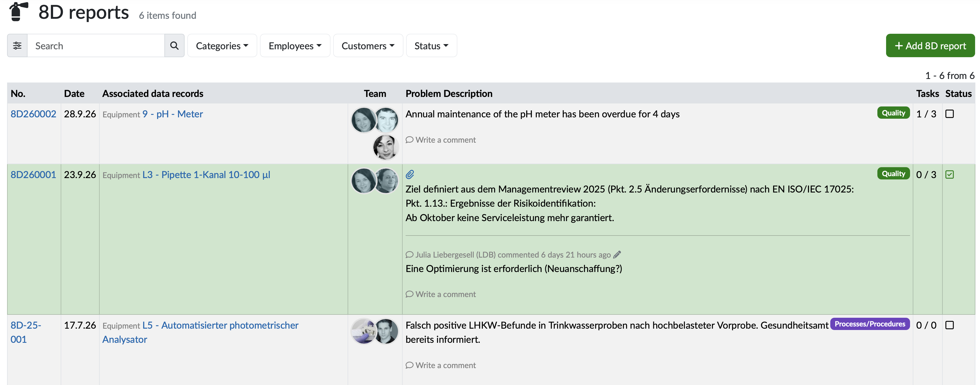Image resolution: width=980 pixels, height=385 pixels.
Task: Open L5 Automatisierter photometrischer Analysator link
Action: coord(200,332)
